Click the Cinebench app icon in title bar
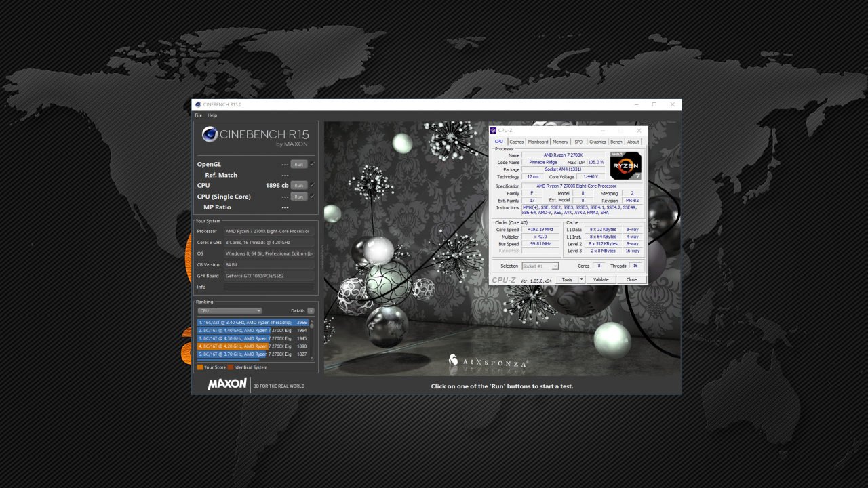This screenshot has width=868, height=488. pyautogui.click(x=198, y=105)
